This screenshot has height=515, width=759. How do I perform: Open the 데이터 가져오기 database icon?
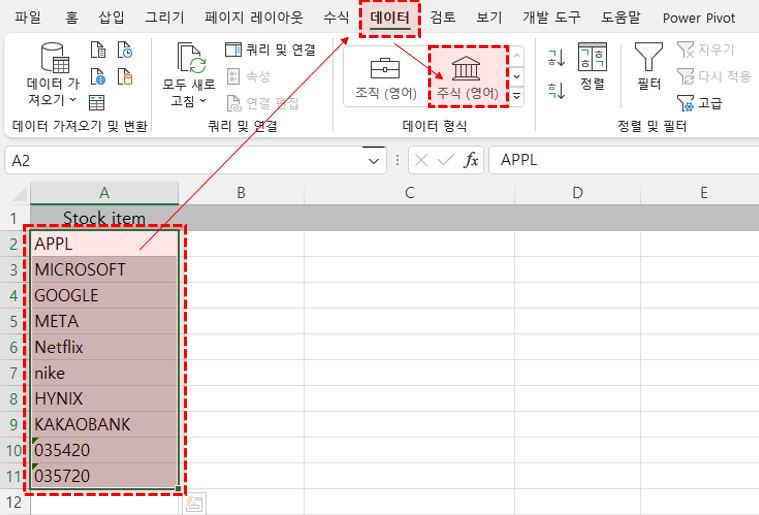click(x=55, y=57)
